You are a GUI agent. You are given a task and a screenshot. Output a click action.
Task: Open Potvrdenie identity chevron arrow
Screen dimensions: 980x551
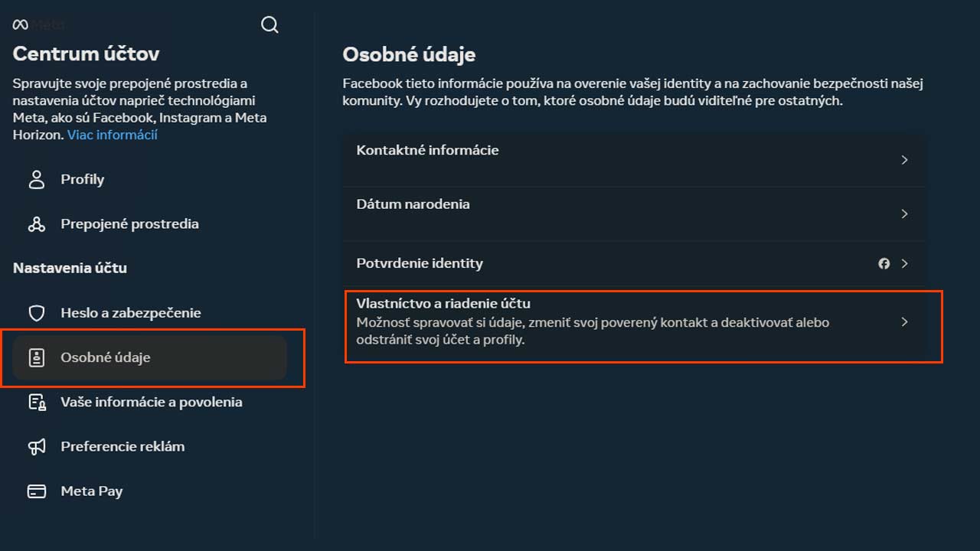(904, 263)
